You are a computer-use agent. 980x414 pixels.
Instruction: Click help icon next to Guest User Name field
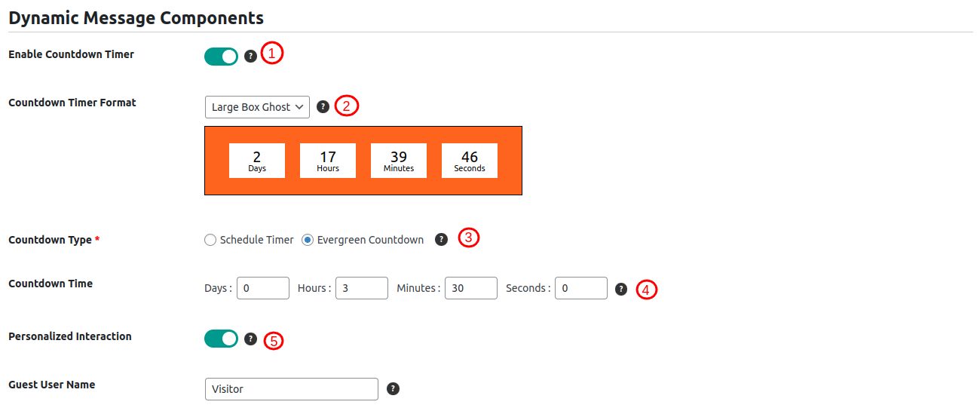[393, 389]
